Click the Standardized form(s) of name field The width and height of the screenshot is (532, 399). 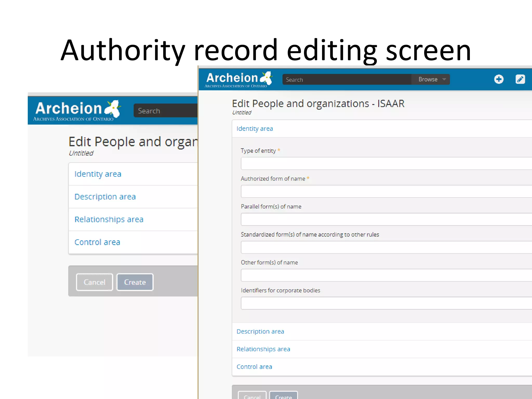[x=386, y=247]
